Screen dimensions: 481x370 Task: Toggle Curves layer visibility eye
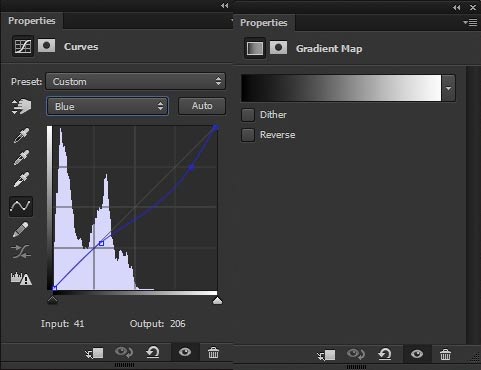point(185,352)
